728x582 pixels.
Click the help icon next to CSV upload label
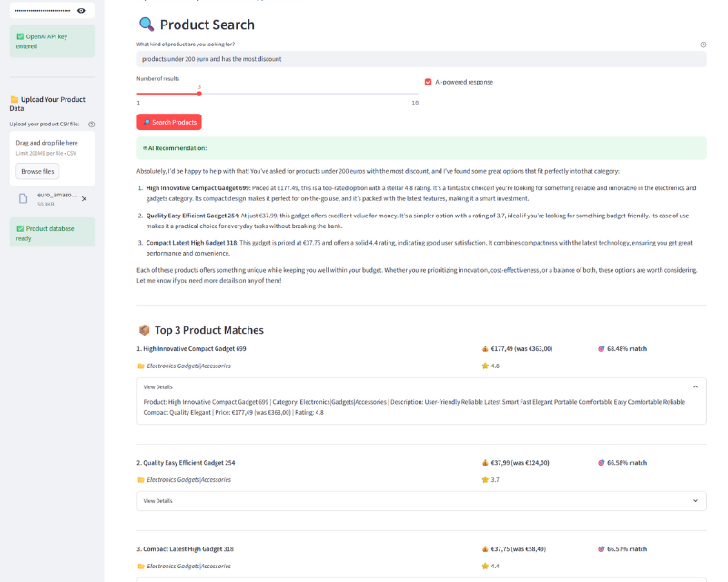[91, 124]
